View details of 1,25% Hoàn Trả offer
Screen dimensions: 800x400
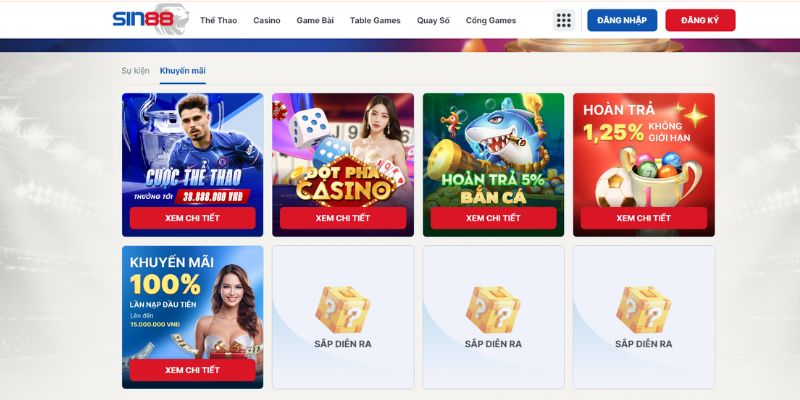coord(643,218)
